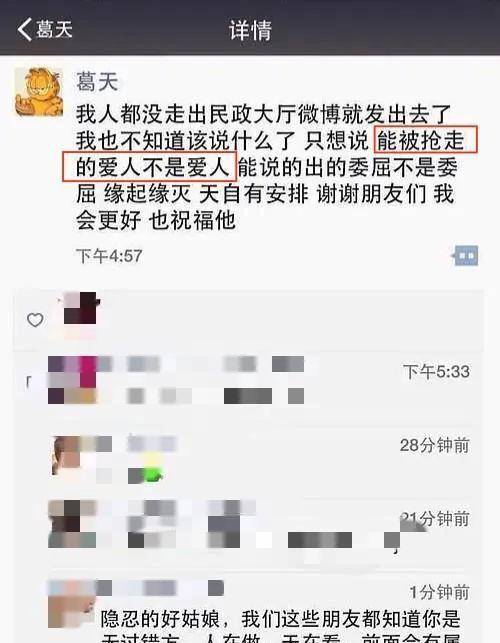
Task: Tap the back arrow next to 葛天
Action: [x=25, y=29]
